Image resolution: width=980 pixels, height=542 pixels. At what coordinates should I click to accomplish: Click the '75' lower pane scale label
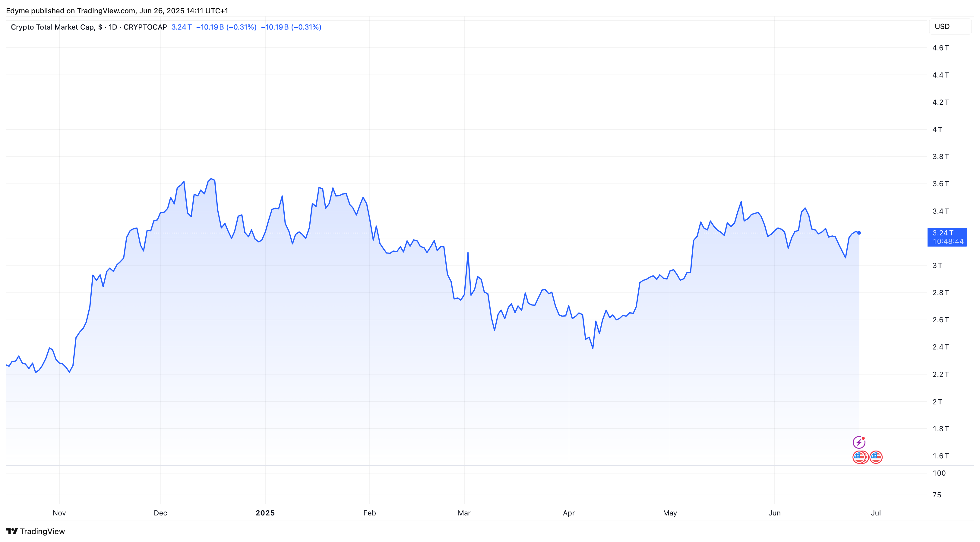tap(937, 495)
